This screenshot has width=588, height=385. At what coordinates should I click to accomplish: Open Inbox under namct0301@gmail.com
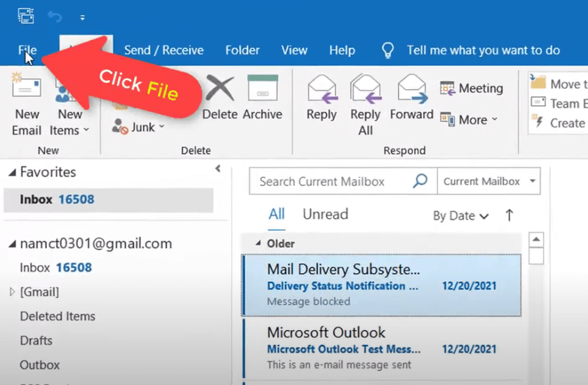(56, 268)
